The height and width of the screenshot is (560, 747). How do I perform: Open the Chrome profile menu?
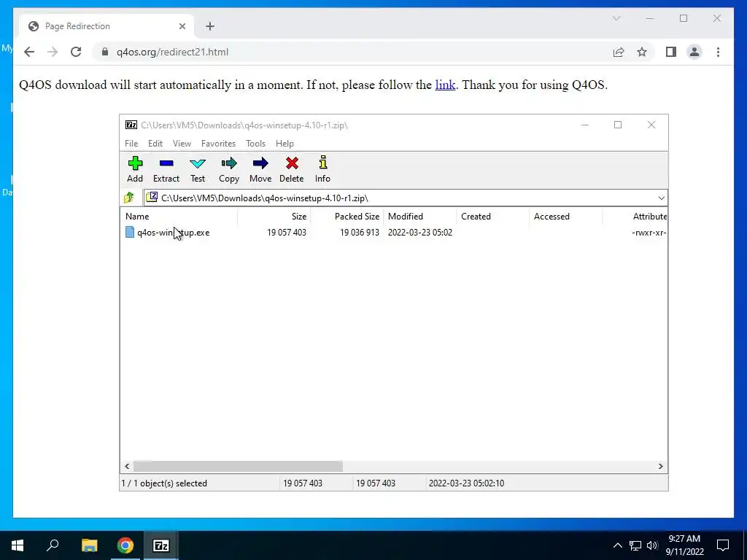pos(694,52)
